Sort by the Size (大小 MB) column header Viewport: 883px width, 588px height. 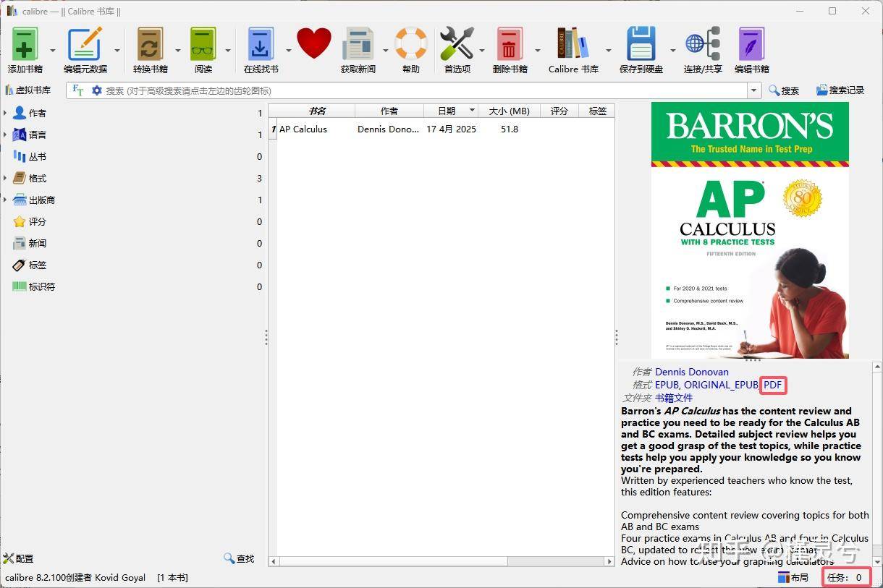pos(510,111)
